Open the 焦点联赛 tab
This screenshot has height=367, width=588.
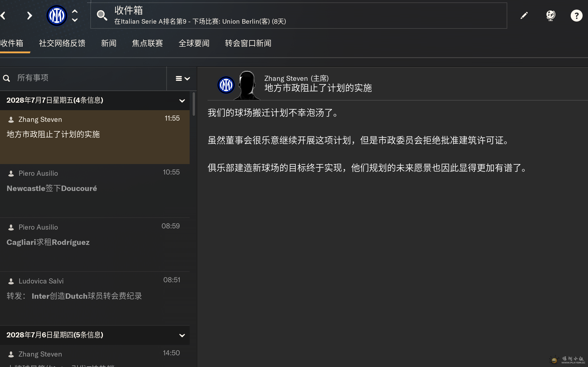(x=147, y=43)
